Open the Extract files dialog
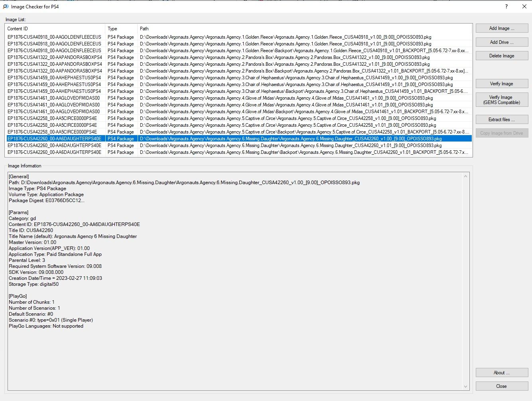Screen dimensions: 532x401 point(501,120)
